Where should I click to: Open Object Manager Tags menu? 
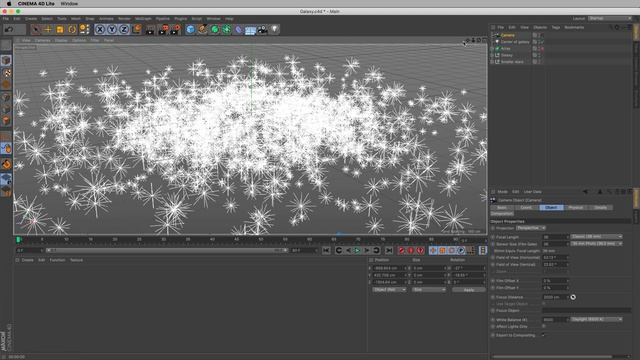556,27
